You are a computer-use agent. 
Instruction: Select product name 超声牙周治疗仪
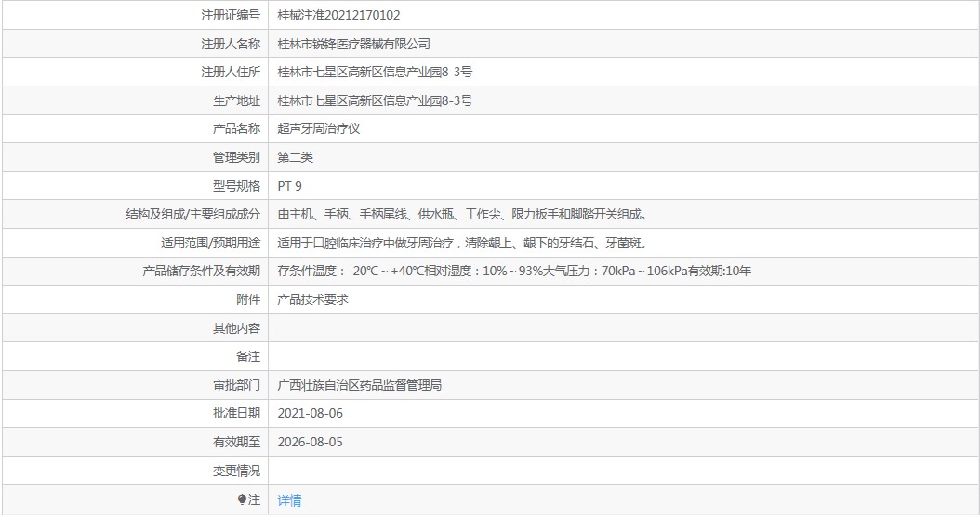[319, 128]
